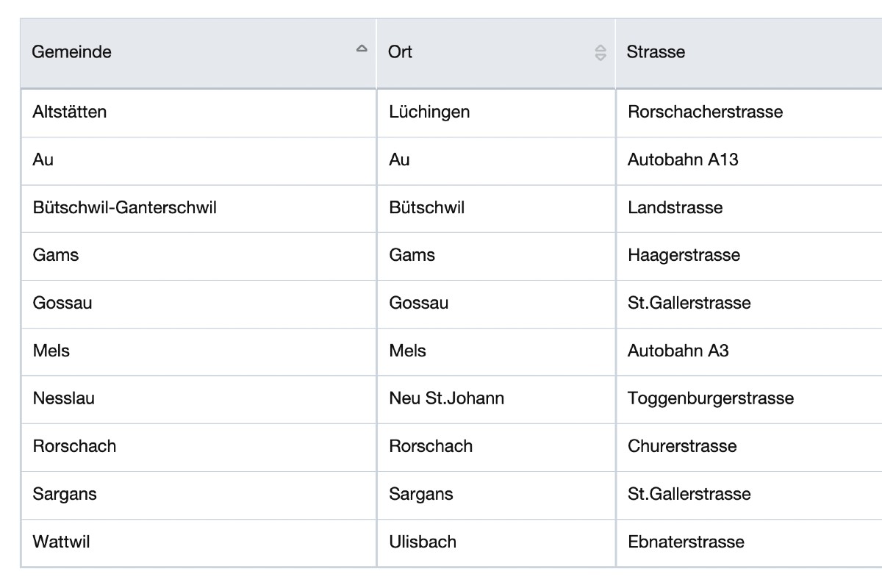
Task: Click the Ort column sort arrows icon
Action: coord(600,52)
